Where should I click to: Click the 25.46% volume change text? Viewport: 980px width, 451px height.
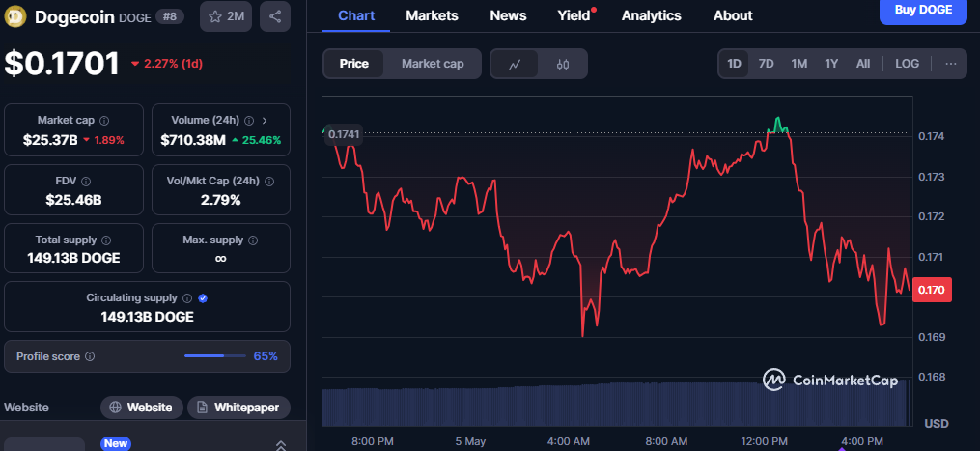262,140
